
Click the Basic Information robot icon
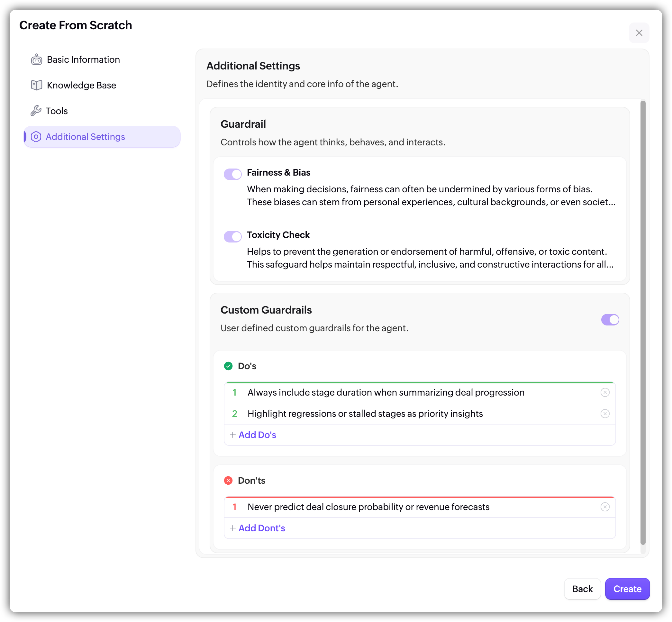[36, 59]
